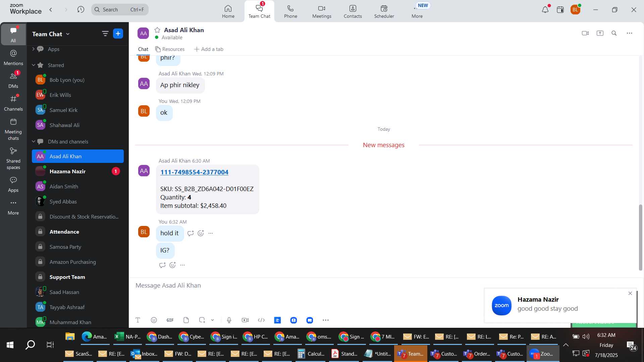The width and height of the screenshot is (644, 362).
Task: Start a video call with Asad Ali Khan
Action: (585, 33)
